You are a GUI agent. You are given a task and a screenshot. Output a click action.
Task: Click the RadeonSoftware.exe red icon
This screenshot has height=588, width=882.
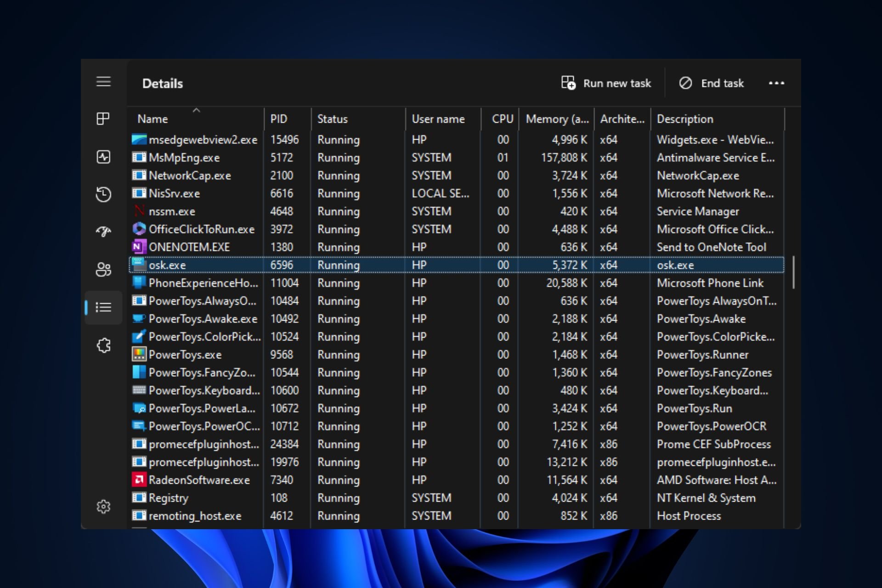pyautogui.click(x=139, y=480)
